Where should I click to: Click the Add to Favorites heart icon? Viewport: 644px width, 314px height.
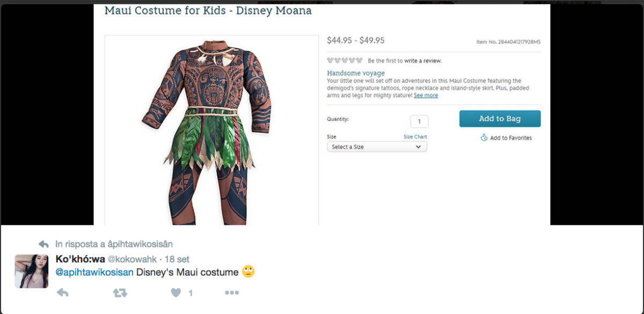click(x=484, y=137)
